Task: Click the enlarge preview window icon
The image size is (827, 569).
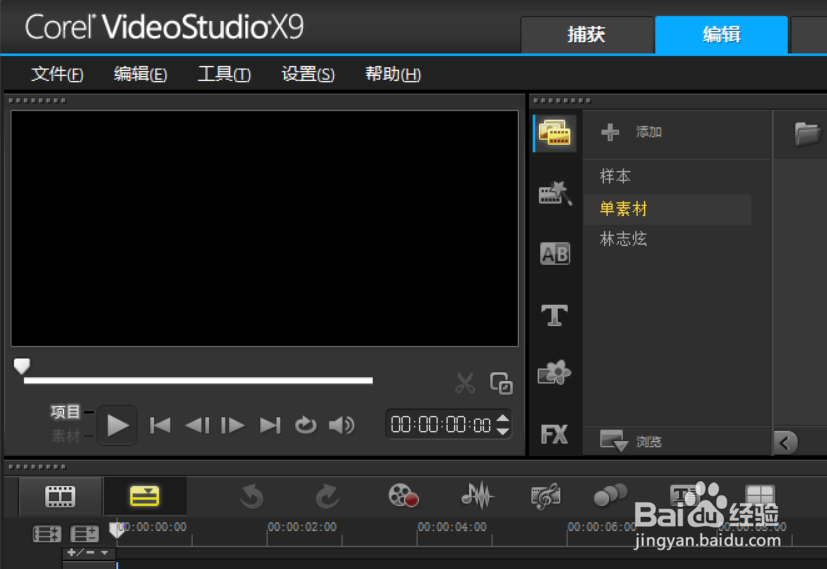Action: 501,383
